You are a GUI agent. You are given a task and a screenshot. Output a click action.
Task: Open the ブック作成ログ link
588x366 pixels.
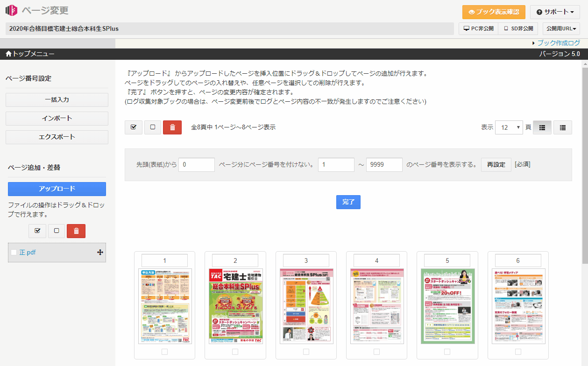coord(558,43)
